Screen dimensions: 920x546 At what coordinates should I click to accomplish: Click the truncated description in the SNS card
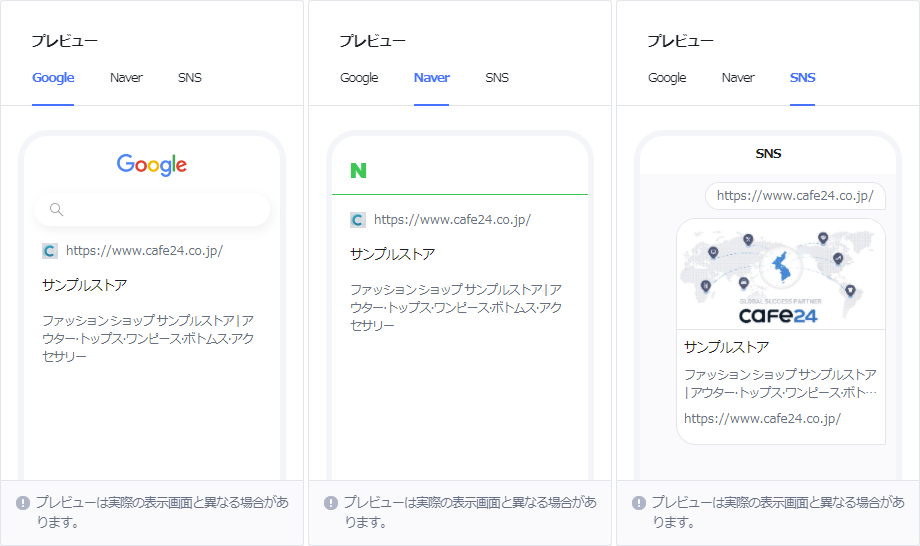[780, 384]
